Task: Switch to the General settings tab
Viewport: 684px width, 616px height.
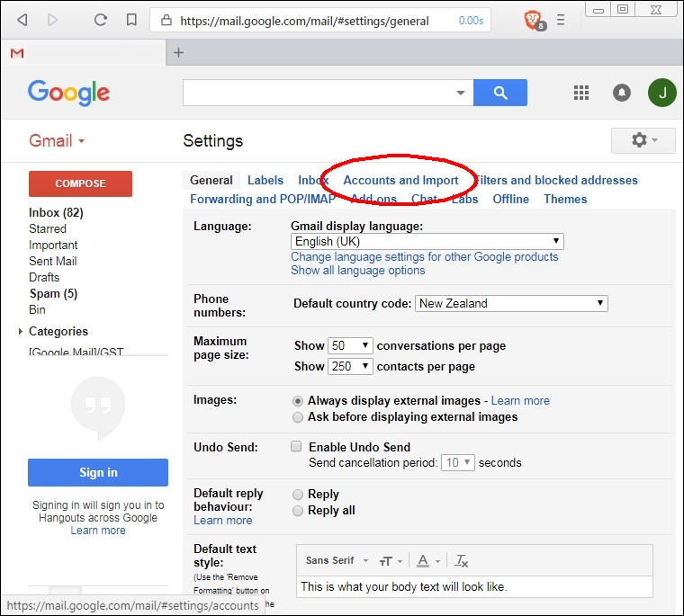Action: pos(211,180)
